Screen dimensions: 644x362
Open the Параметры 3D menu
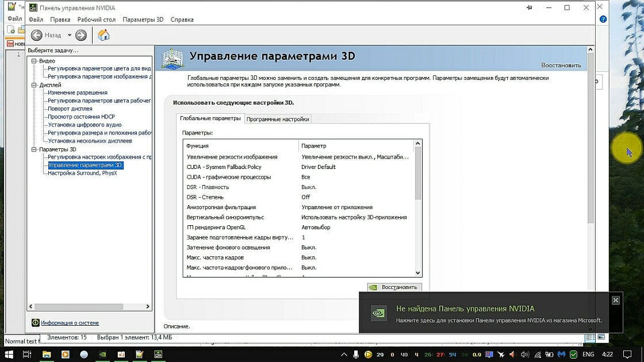point(143,20)
